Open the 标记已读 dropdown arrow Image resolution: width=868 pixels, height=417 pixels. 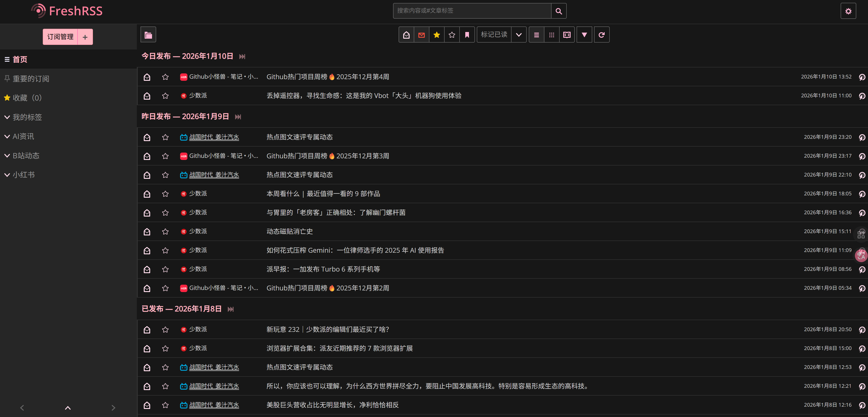pyautogui.click(x=519, y=35)
